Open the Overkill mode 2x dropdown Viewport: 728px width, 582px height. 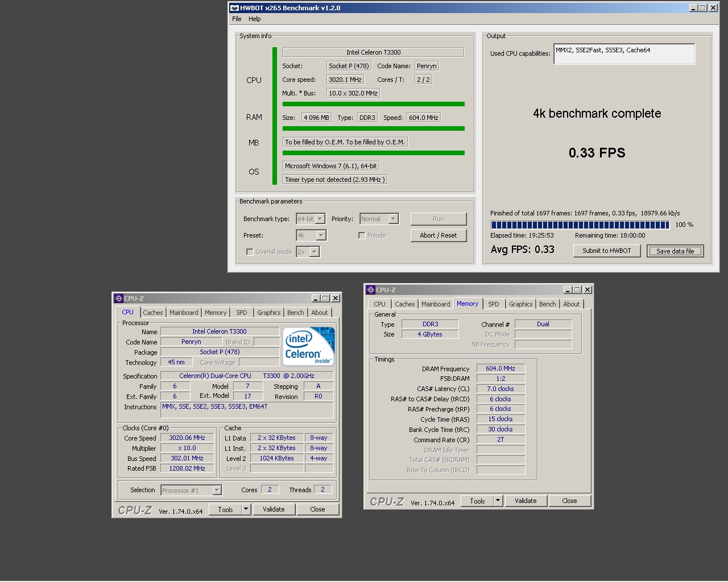coord(315,252)
